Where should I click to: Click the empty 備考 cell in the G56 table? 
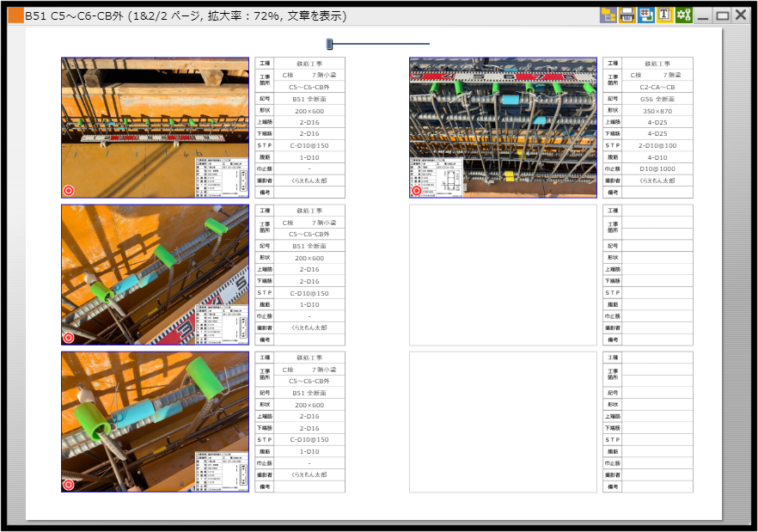(657, 193)
